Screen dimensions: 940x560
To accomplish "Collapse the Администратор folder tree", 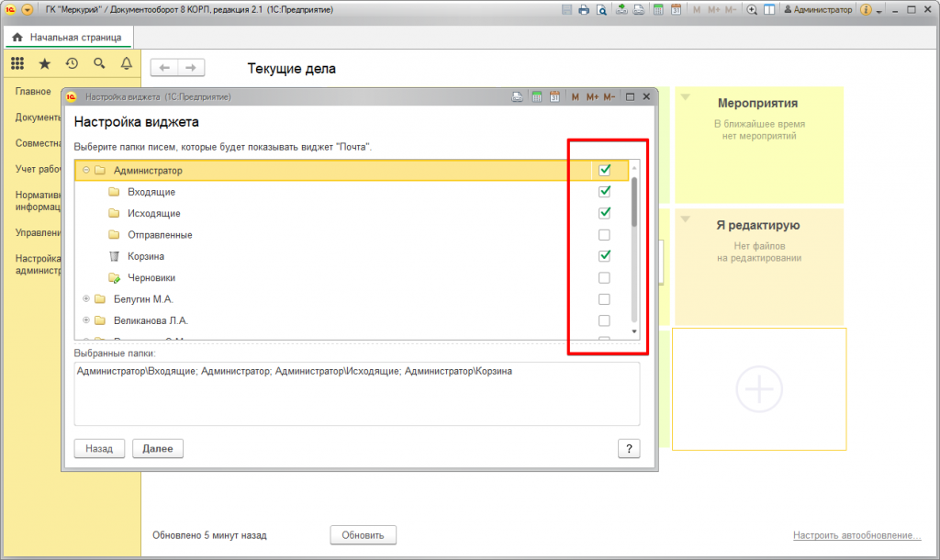I will [85, 171].
